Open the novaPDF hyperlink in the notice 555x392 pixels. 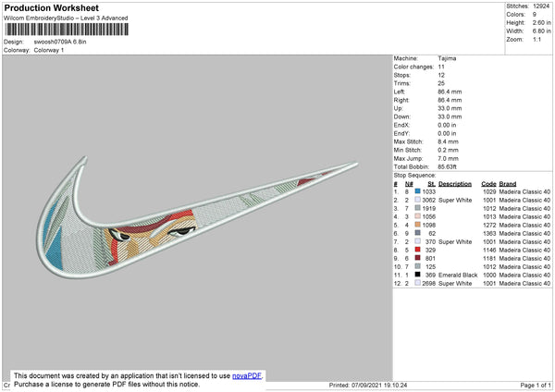[247, 375]
